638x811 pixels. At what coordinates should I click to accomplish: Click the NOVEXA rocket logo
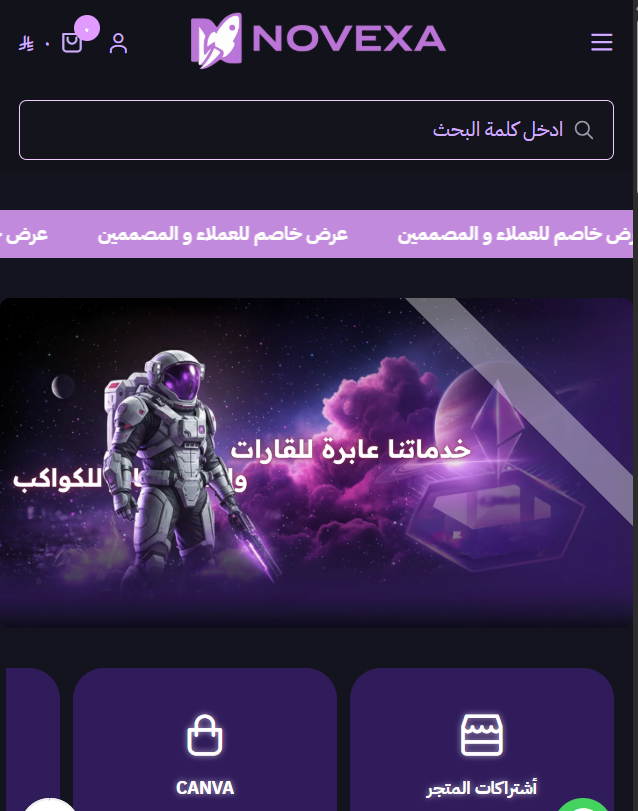point(318,40)
